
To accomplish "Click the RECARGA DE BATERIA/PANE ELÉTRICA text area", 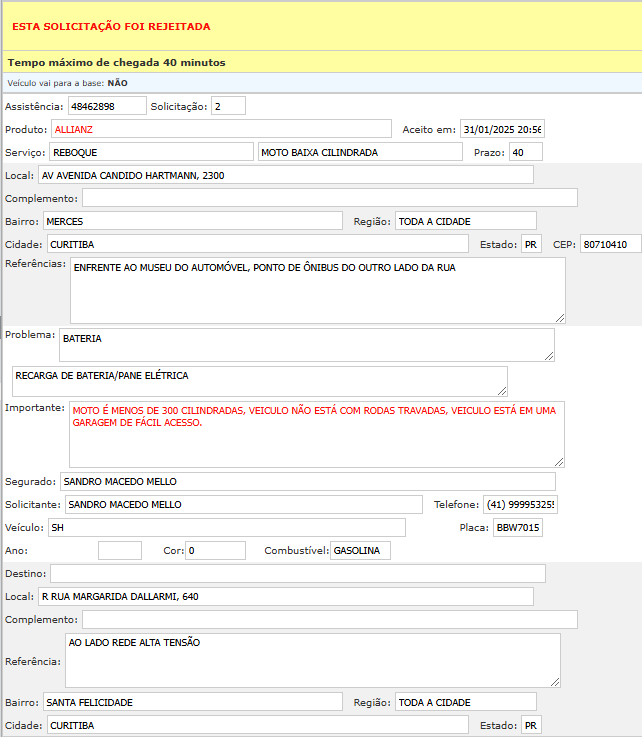I will click(259, 381).
